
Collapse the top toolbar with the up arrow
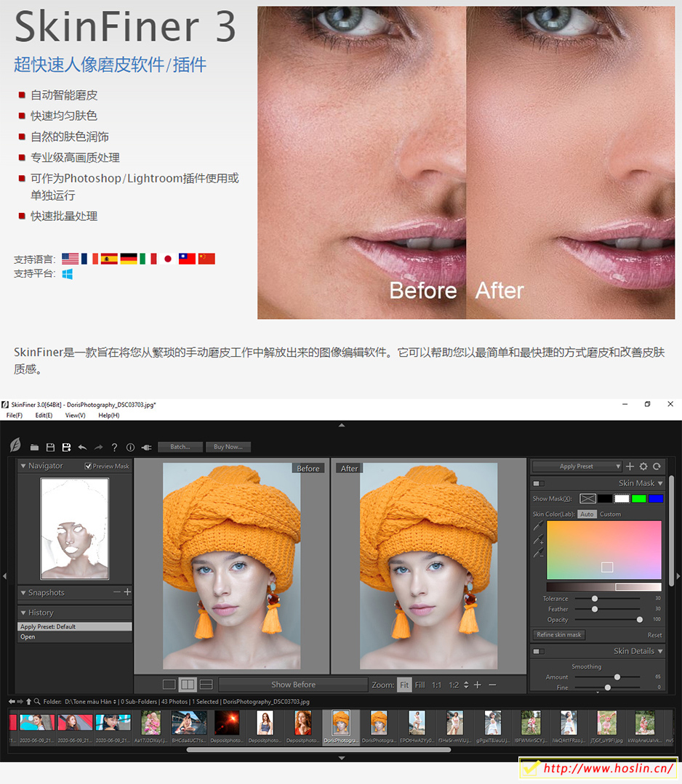pyautogui.click(x=342, y=425)
